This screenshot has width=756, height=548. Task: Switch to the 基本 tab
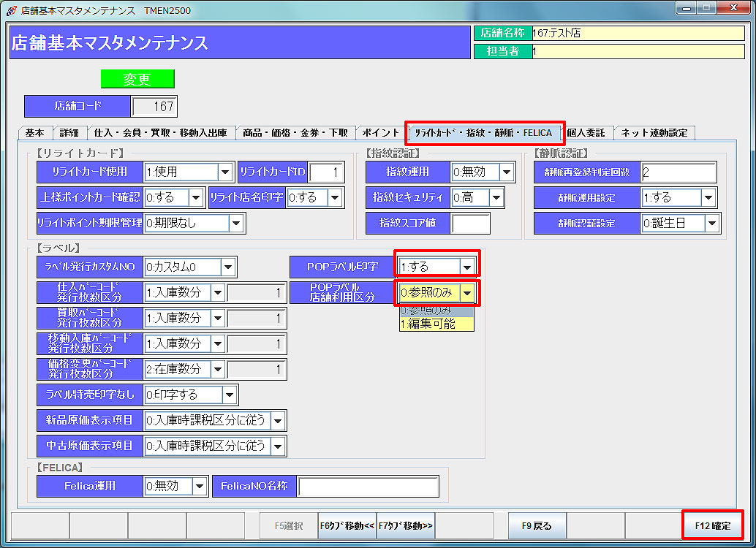[34, 133]
